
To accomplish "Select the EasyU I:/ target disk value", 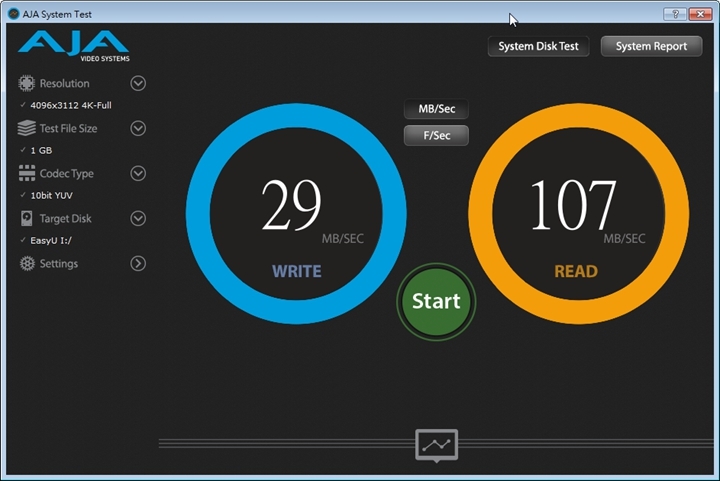I will point(51,240).
